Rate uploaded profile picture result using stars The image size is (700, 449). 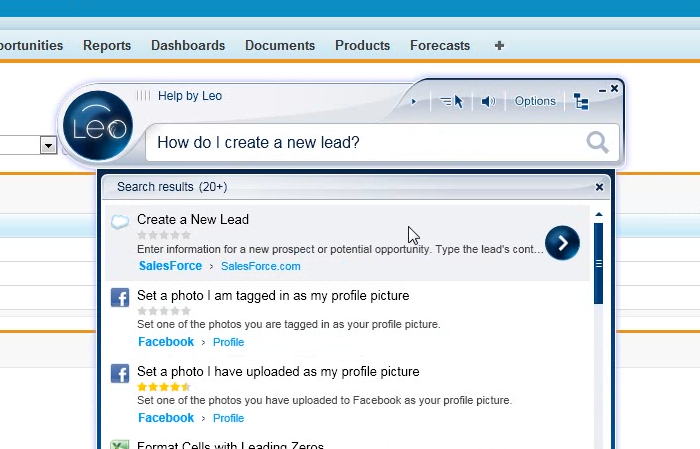coord(163,386)
